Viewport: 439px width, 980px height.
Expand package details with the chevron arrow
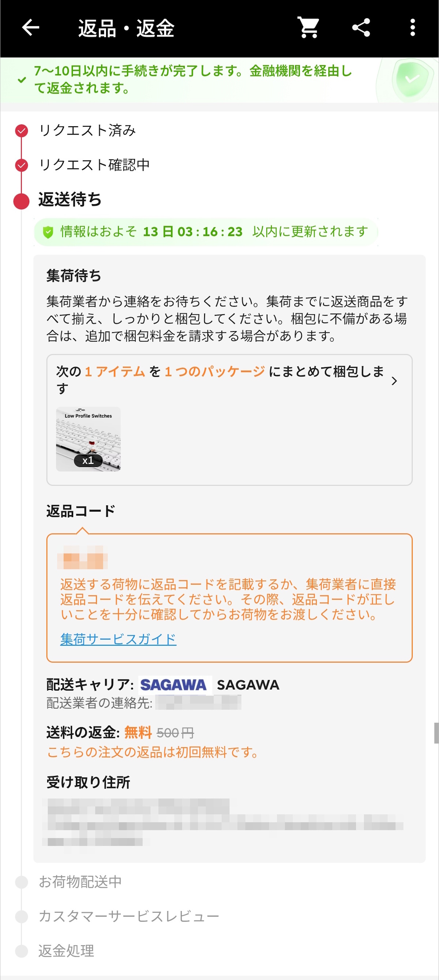394,381
